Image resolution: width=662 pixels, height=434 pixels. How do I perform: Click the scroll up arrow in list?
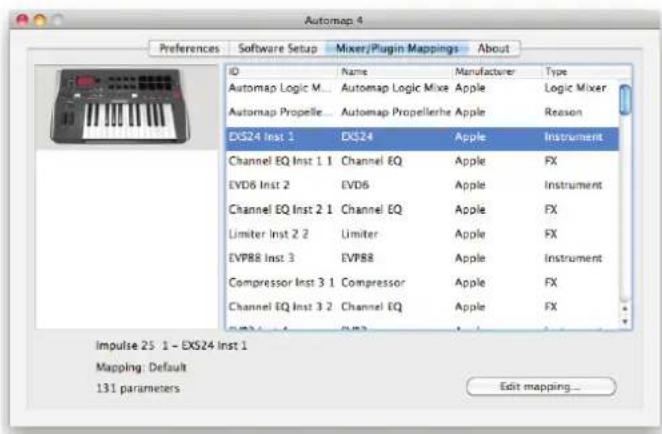[625, 309]
